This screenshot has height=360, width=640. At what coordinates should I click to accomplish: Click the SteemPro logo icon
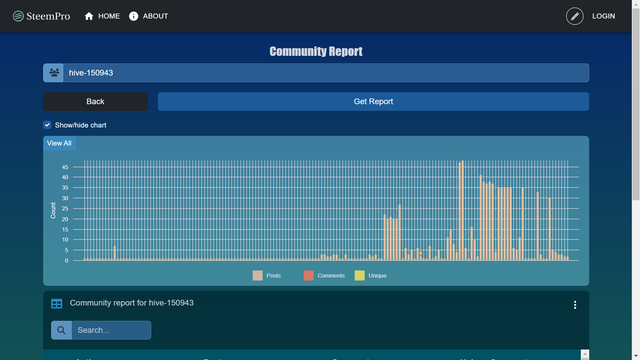pos(18,16)
